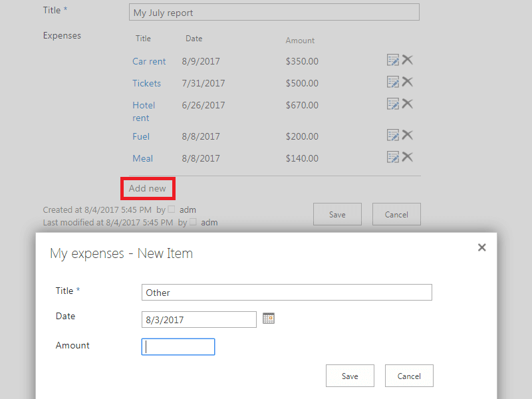Save the My July report form
This screenshot has height=399, width=532.
point(337,214)
